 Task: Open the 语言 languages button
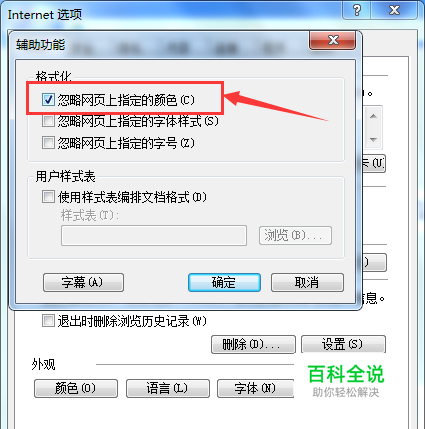[168, 388]
